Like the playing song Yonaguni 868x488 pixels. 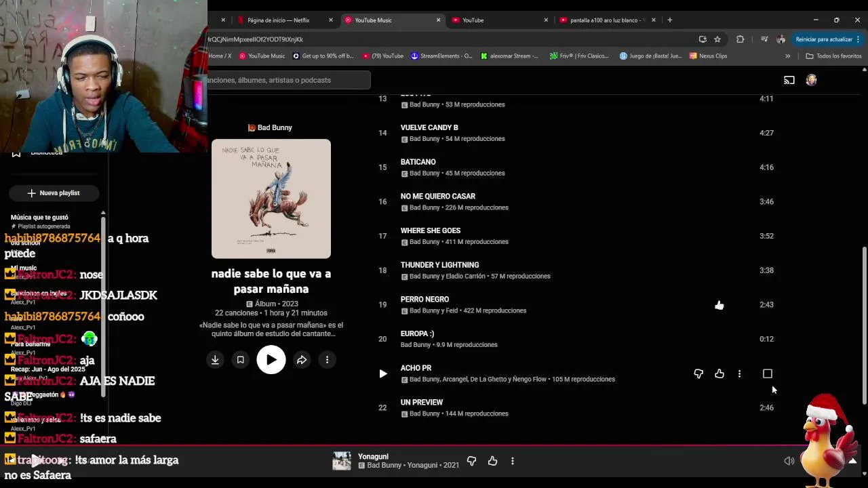point(492,461)
